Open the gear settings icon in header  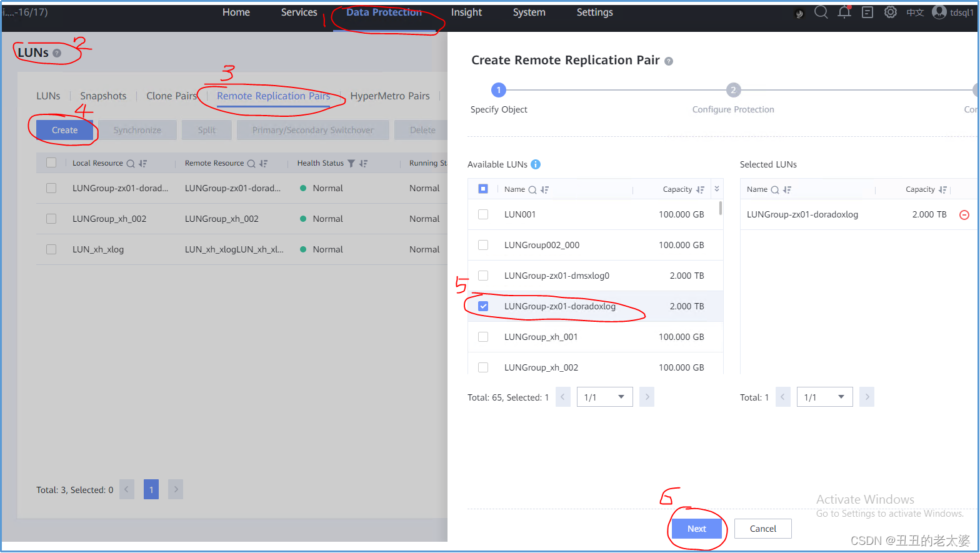click(x=891, y=12)
